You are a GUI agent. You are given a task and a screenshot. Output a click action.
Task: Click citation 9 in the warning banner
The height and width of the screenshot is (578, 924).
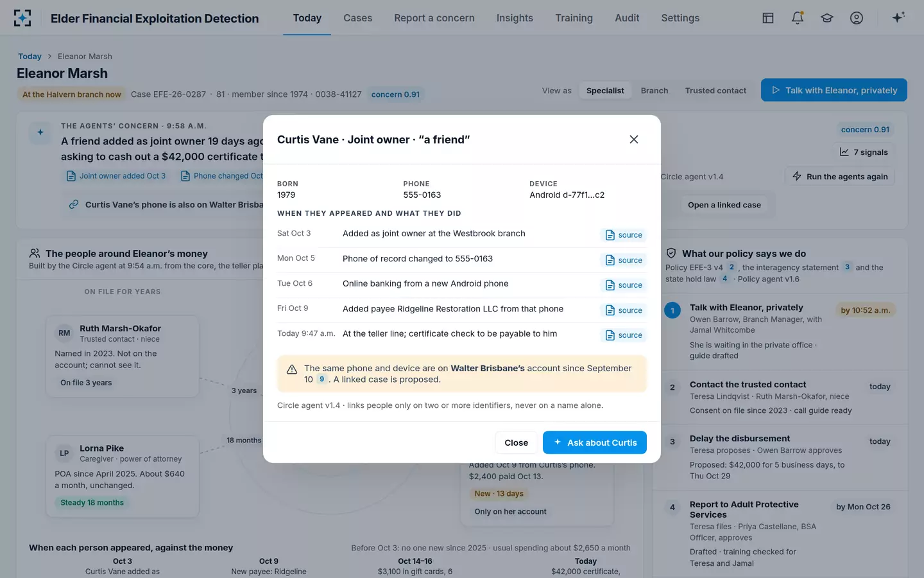click(322, 380)
